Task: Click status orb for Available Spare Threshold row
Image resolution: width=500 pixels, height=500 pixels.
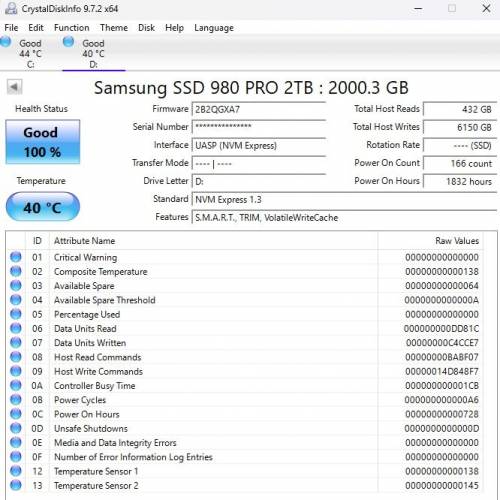Action: pos(16,300)
